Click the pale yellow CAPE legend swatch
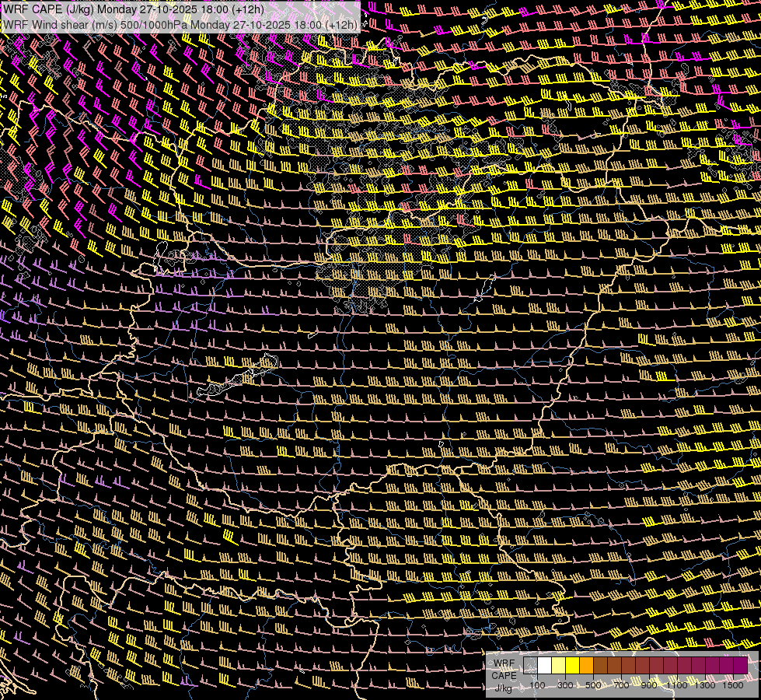Image resolution: width=761 pixels, height=700 pixels. tap(559, 665)
